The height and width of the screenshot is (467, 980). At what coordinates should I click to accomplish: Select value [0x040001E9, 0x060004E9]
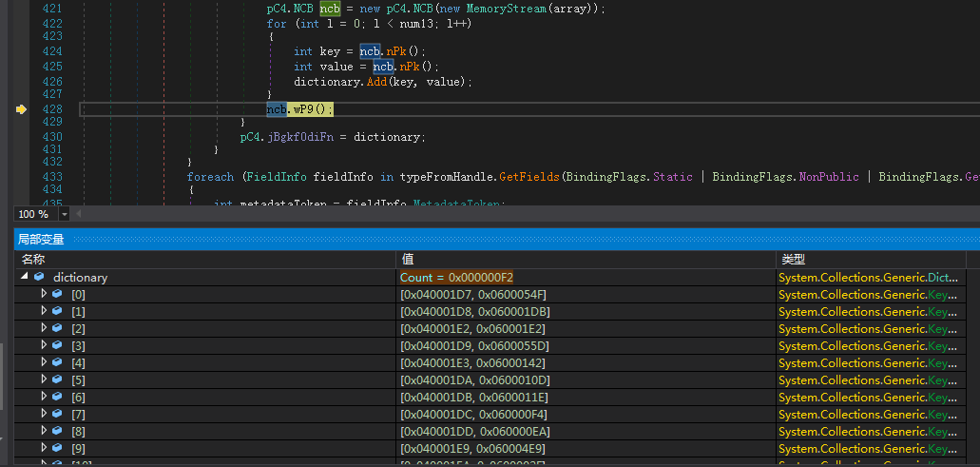[473, 449]
